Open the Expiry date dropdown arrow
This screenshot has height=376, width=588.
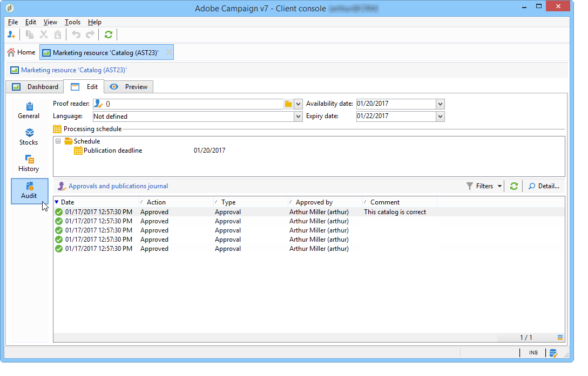tap(440, 117)
